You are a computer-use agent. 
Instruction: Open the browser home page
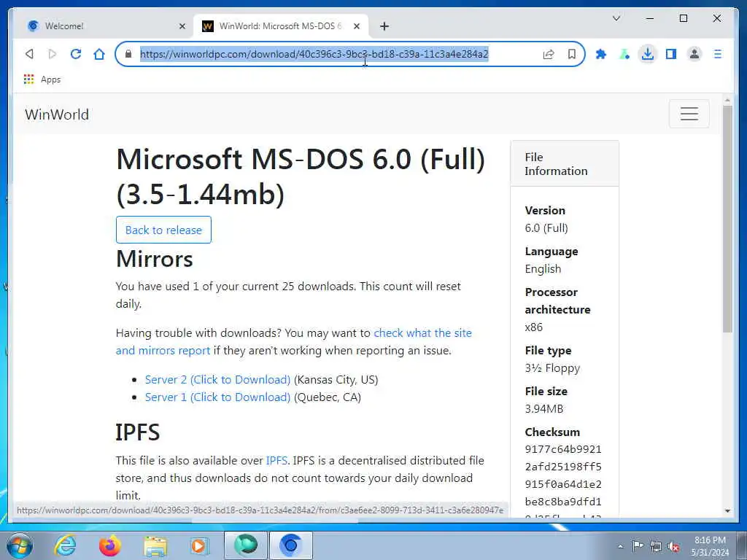coord(99,54)
